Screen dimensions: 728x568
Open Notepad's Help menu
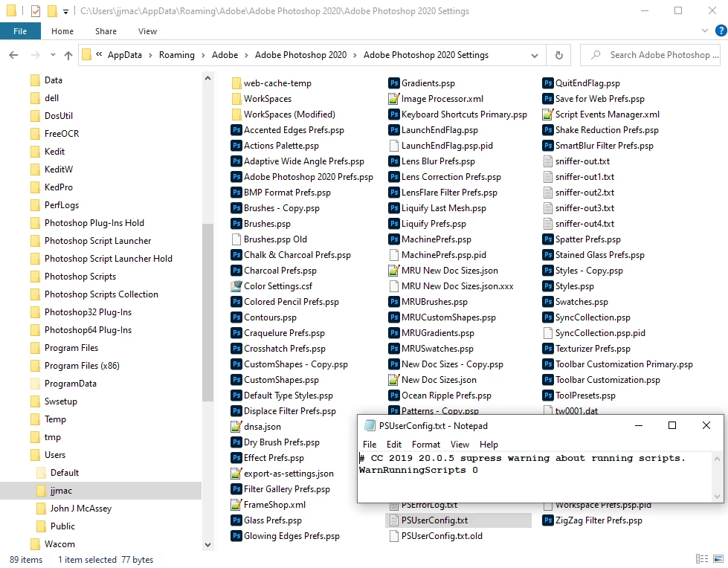click(x=489, y=445)
